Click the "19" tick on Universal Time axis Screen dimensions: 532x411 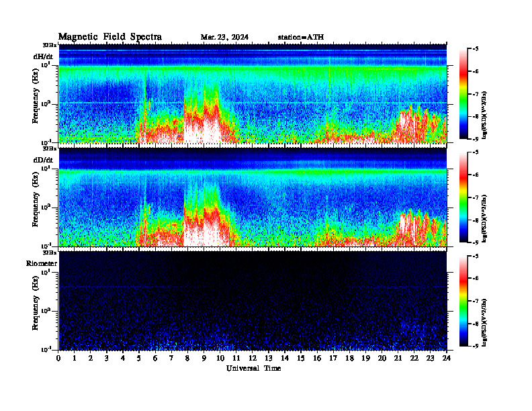click(x=365, y=358)
